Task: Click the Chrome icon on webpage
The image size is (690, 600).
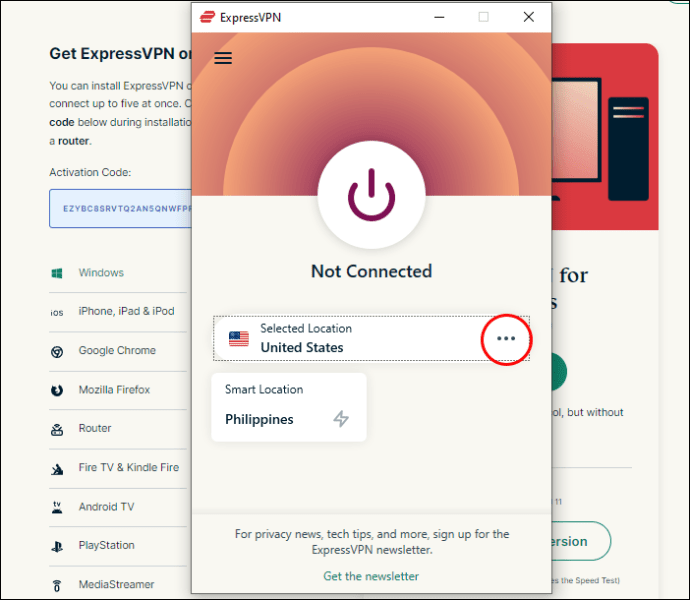Action: [x=57, y=352]
